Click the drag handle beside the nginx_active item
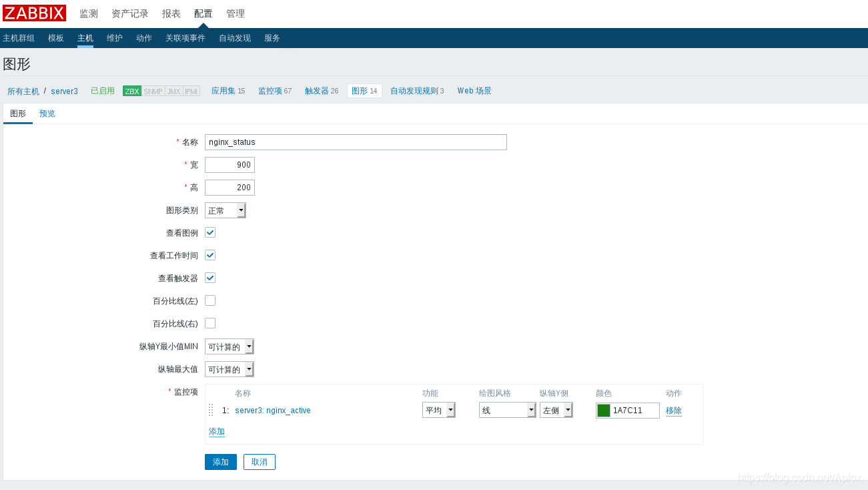868x490 pixels. pos(211,410)
